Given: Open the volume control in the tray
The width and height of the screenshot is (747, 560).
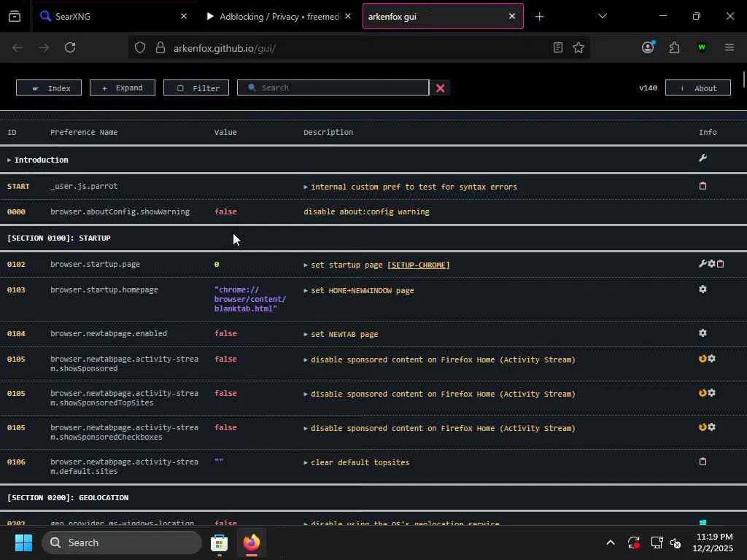Looking at the screenshot, I should [x=676, y=542].
